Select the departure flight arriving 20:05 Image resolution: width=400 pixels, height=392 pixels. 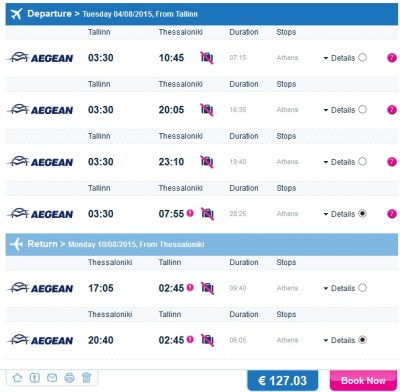click(362, 109)
